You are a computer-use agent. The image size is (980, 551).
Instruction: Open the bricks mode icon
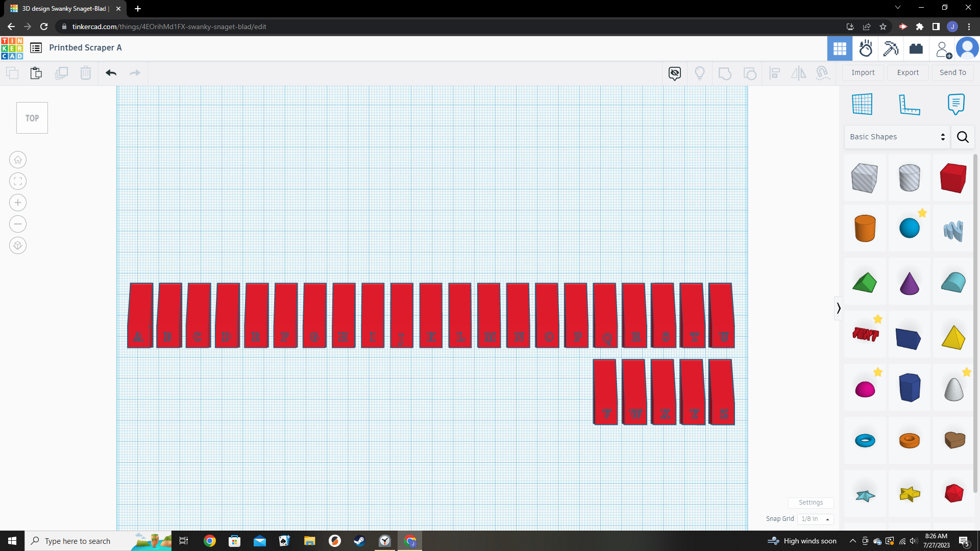point(916,48)
